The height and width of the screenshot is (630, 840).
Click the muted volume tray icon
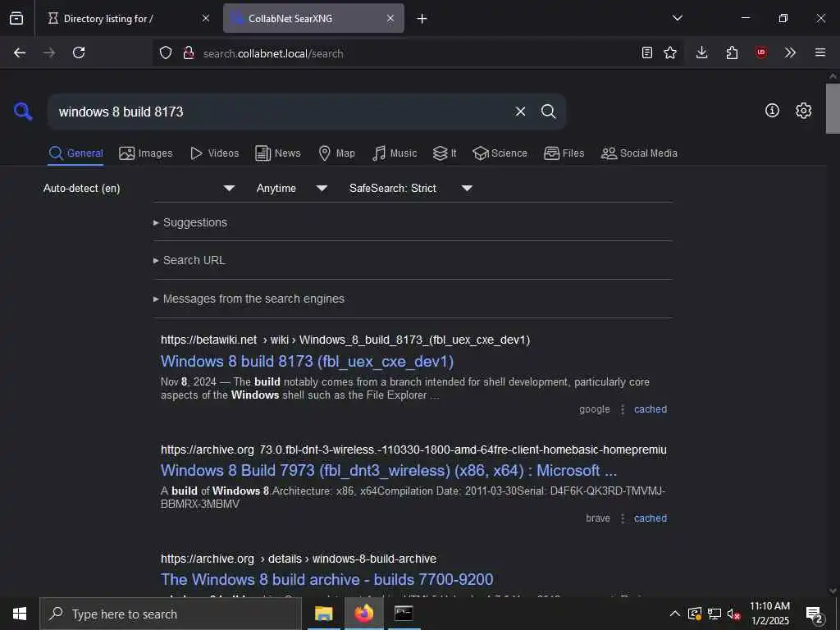click(733, 614)
